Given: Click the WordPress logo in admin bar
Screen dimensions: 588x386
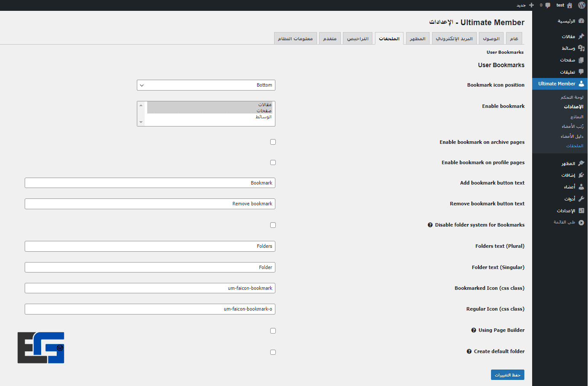Looking at the screenshot, I should pos(582,5).
